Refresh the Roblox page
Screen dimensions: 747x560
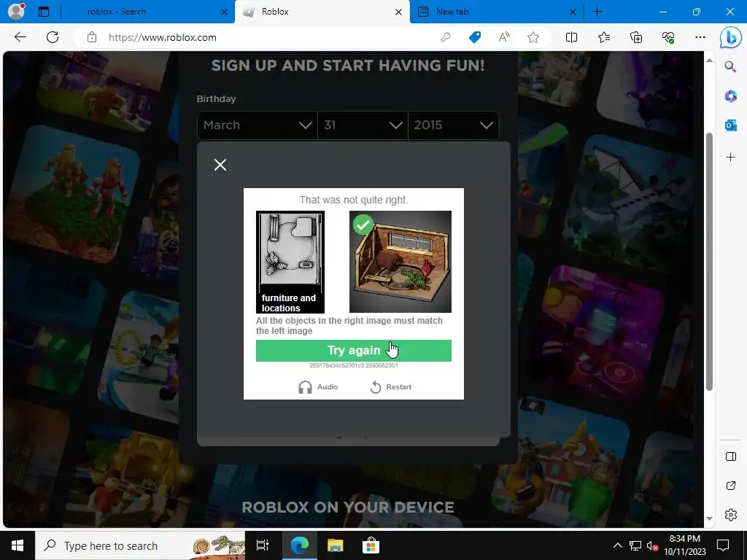point(53,37)
